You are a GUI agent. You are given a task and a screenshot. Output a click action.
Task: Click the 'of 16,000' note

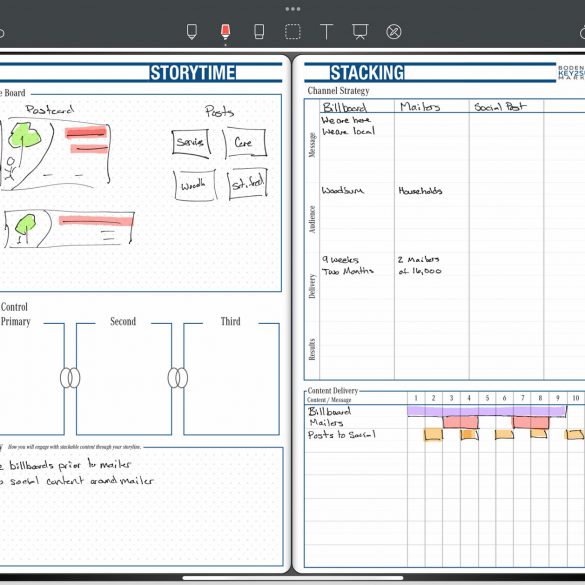[x=420, y=271]
